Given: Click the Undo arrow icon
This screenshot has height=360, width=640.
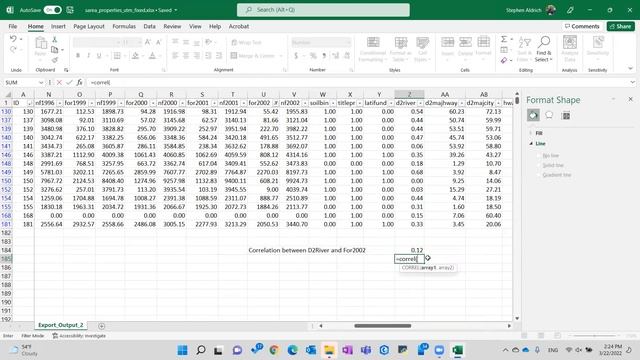Looking at the screenshot, I should [13, 39].
